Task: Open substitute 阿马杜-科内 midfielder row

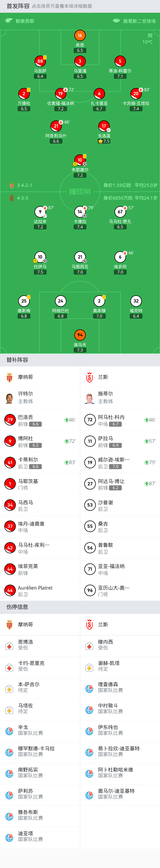Action: click(x=120, y=420)
